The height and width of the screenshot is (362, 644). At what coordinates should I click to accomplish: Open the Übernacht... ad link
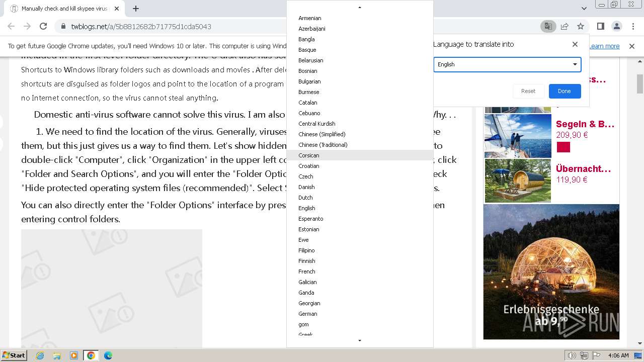tap(584, 169)
